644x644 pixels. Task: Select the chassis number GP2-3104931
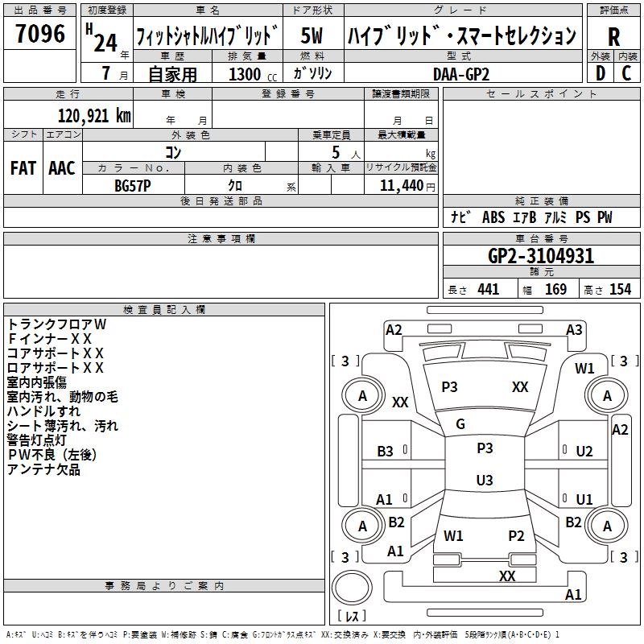(x=541, y=256)
